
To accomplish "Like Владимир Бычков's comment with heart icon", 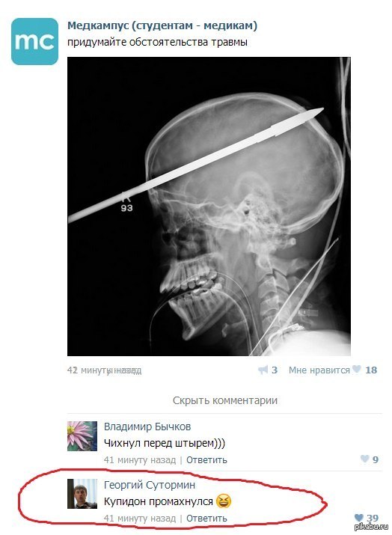I will (x=364, y=459).
